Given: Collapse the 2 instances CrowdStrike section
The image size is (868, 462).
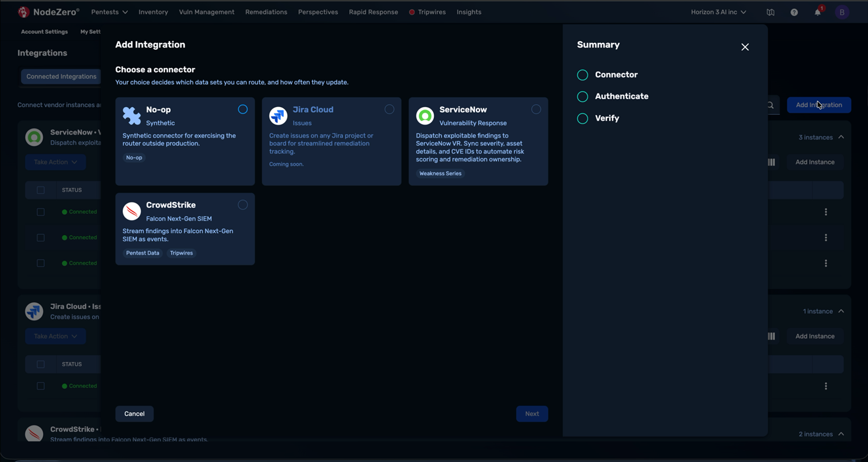Looking at the screenshot, I should [x=841, y=434].
